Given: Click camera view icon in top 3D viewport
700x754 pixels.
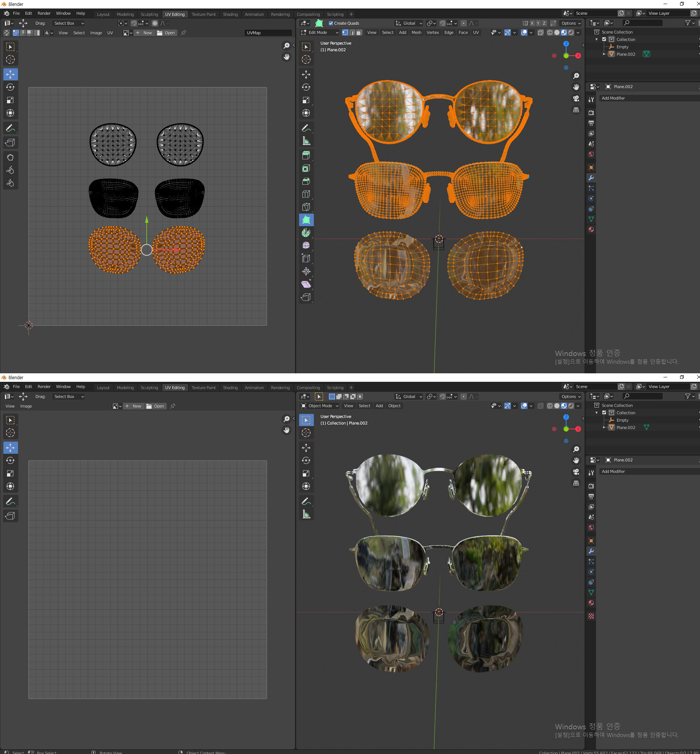Looking at the screenshot, I should (576, 98).
